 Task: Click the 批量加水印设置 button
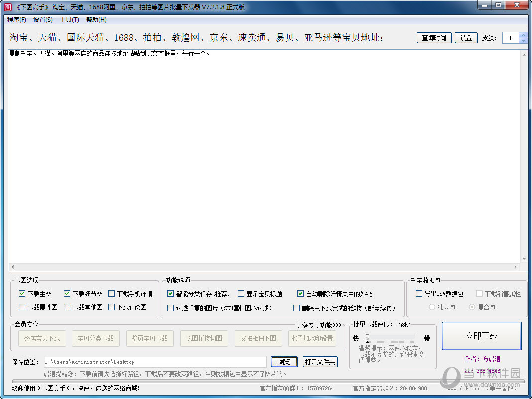point(312,338)
